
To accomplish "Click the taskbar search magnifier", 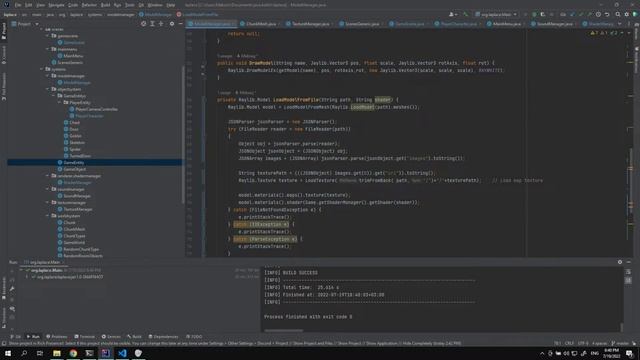I will click(24, 353).
